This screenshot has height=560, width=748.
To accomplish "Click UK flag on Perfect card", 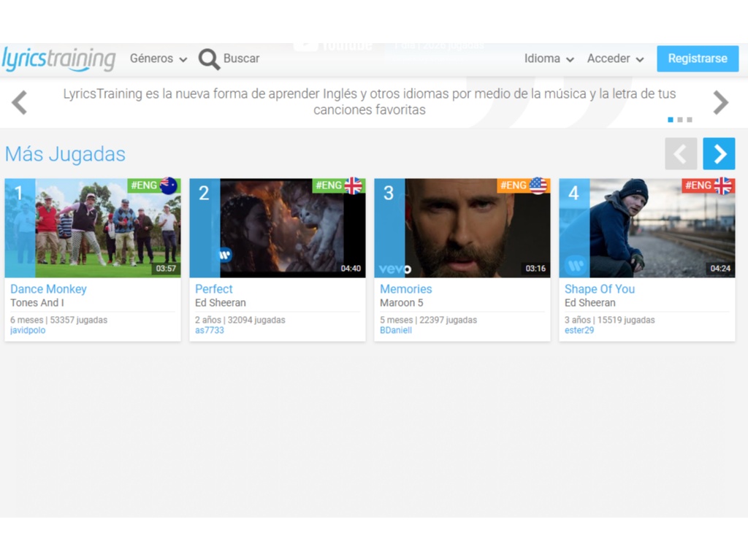I will pyautogui.click(x=353, y=185).
